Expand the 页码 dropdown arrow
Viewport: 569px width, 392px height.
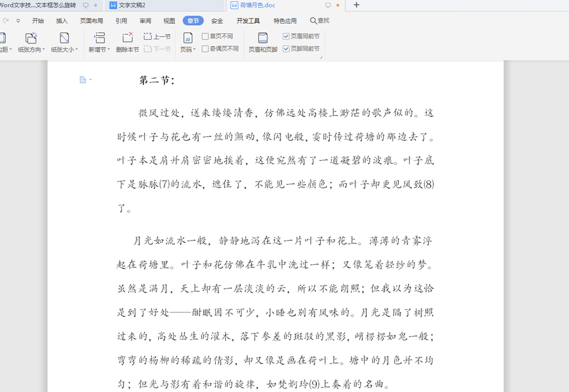(194, 49)
